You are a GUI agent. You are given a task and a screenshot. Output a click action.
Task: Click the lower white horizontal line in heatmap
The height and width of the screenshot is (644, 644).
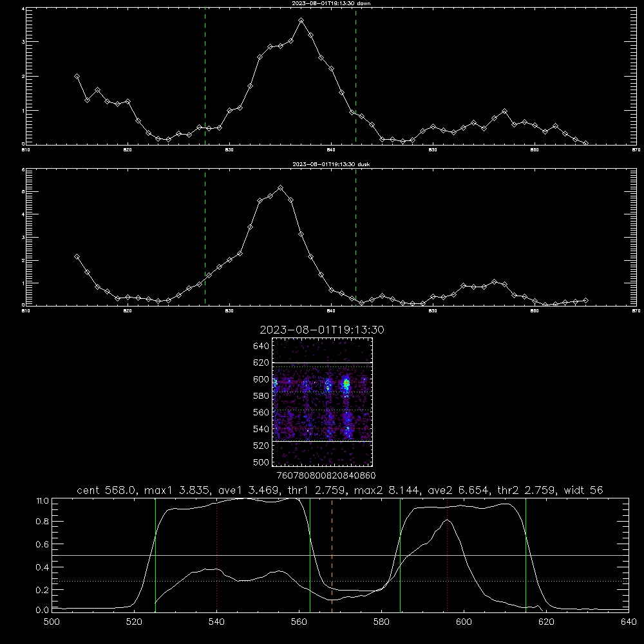pyautogui.click(x=323, y=441)
